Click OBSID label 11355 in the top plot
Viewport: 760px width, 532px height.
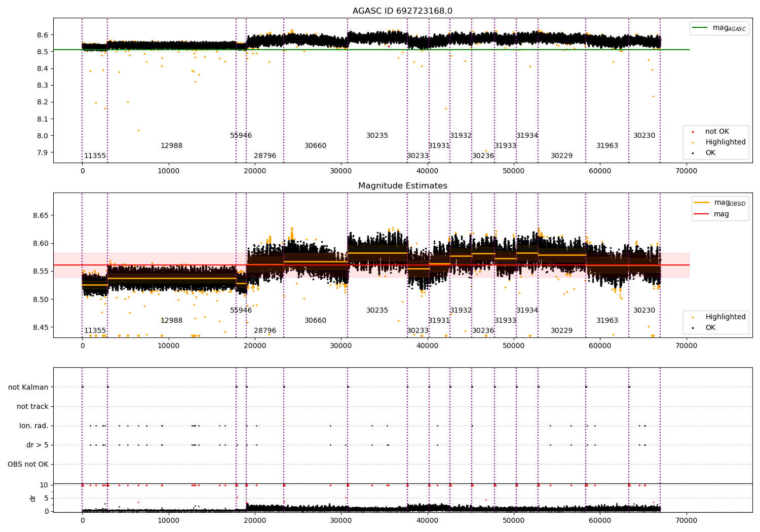click(95, 156)
